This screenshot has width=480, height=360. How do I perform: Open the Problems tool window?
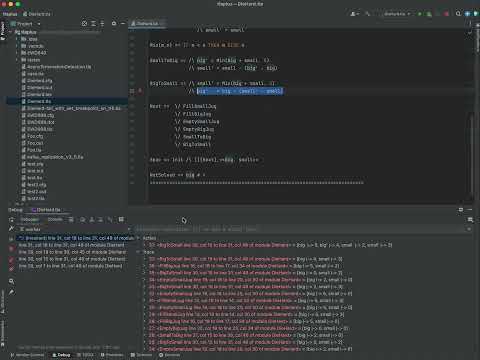point(112,355)
